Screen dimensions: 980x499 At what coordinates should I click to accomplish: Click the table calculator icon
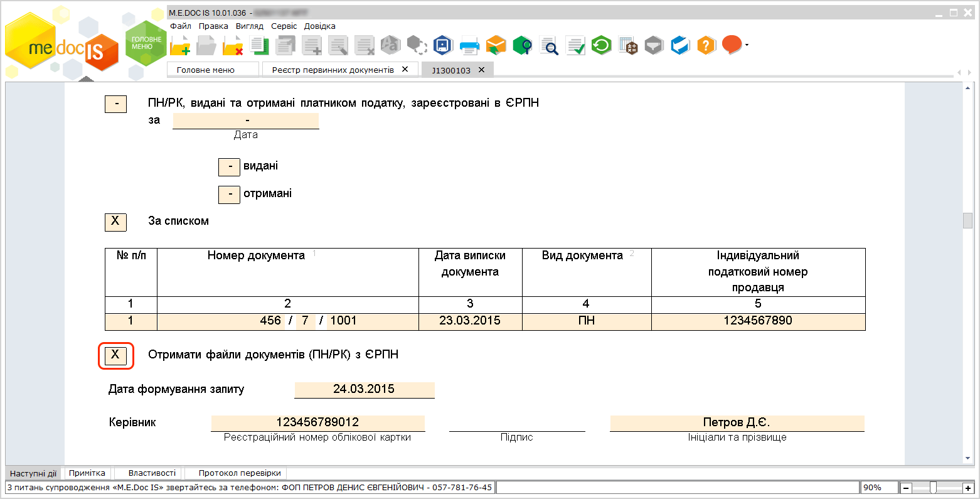[627, 45]
